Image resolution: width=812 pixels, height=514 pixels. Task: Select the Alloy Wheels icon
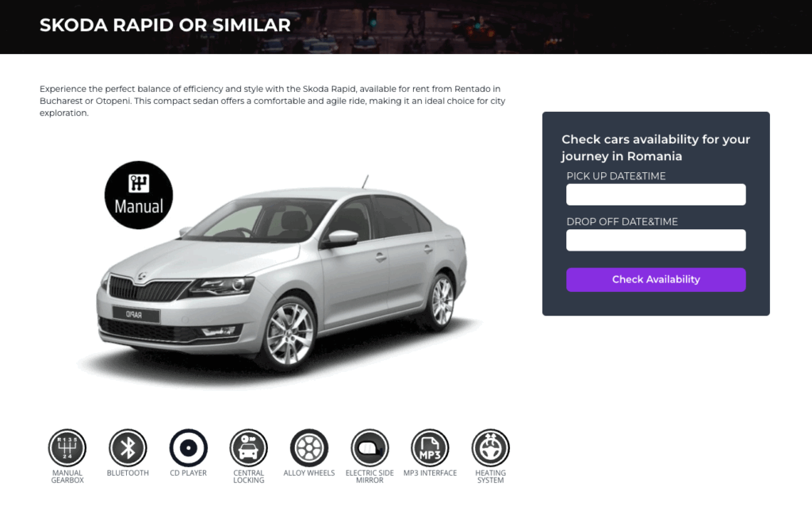tap(309, 447)
